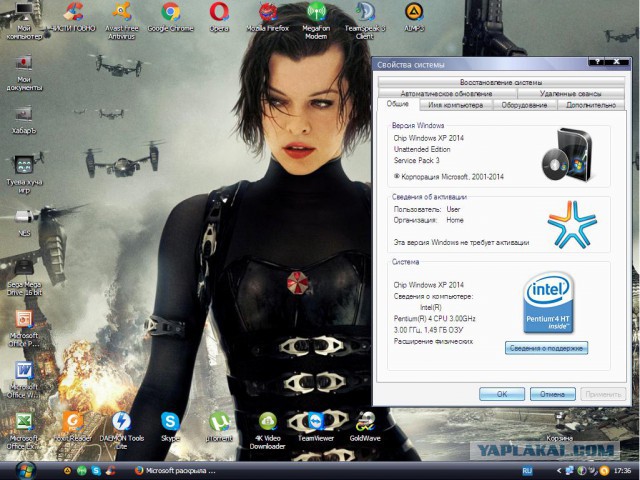
Task: Open Skype desktop shortcut
Action: coord(170,427)
